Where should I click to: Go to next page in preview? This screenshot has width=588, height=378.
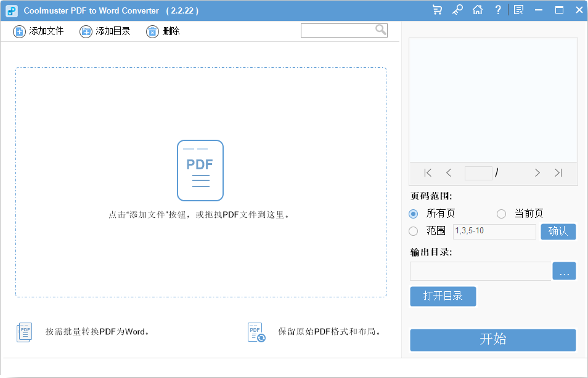[537, 173]
